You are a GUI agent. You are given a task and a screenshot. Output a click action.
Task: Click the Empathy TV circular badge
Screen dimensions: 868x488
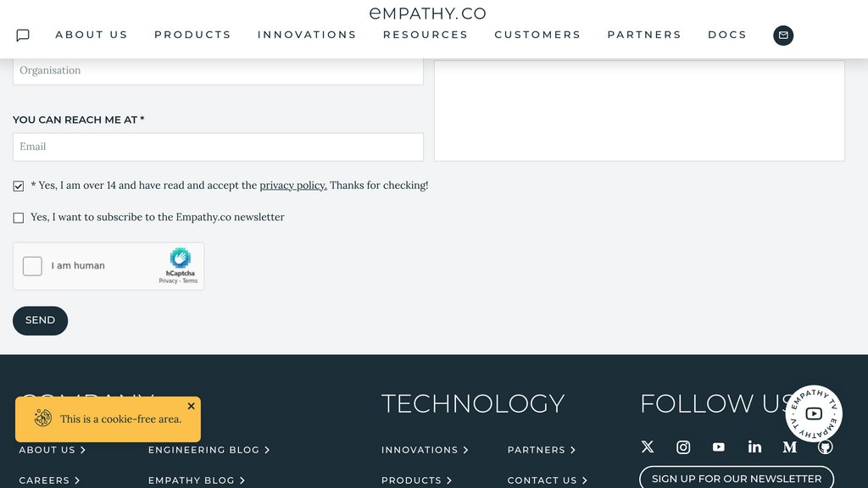pos(814,413)
